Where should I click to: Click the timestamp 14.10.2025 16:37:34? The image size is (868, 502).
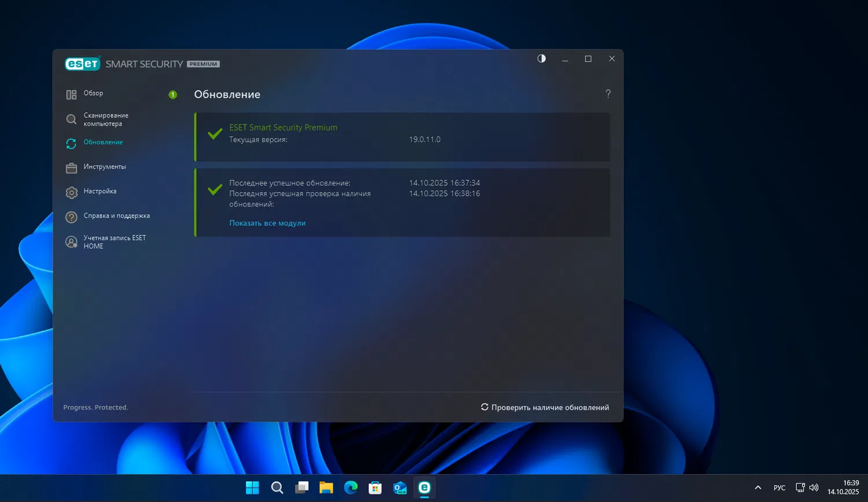click(444, 183)
